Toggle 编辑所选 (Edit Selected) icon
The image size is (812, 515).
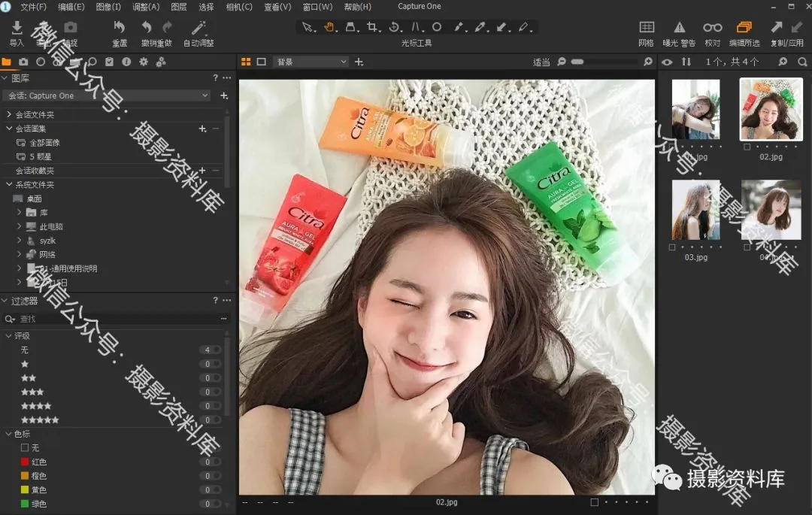pos(744,28)
